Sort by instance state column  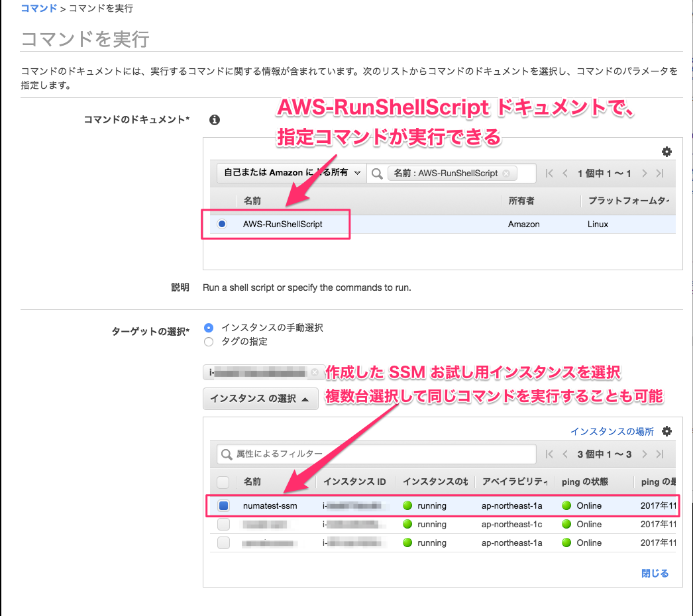[x=435, y=482]
